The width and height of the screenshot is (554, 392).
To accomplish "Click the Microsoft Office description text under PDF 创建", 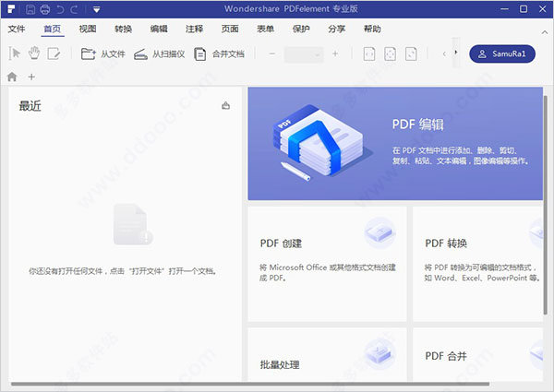I will coord(328,272).
